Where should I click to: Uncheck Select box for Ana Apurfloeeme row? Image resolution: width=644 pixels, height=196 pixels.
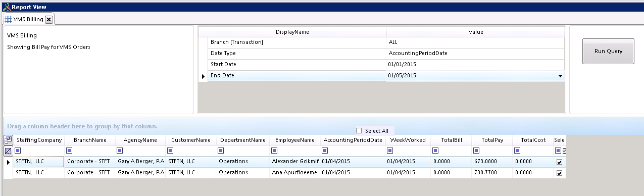559,173
